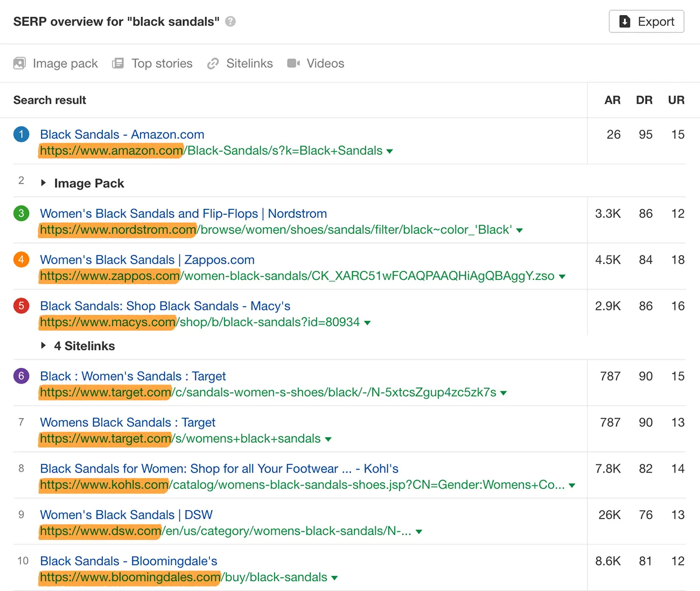
Task: Click the Sitelinks chain icon
Action: (x=213, y=64)
